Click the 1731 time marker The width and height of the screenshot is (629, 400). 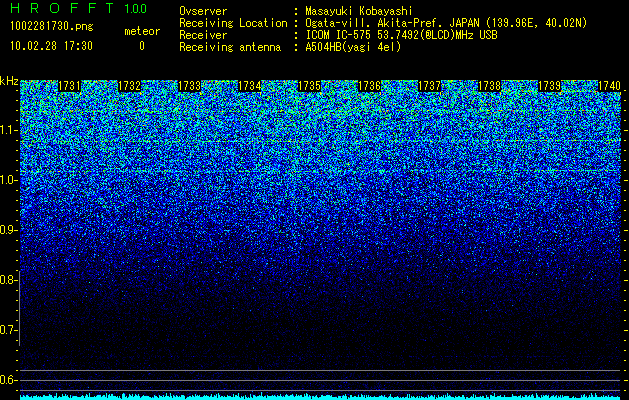tap(69, 86)
